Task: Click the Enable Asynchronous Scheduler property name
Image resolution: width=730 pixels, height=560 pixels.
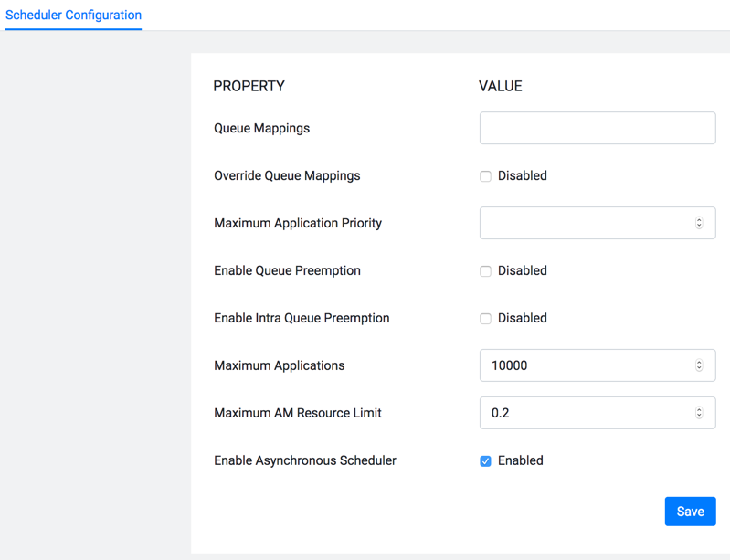Action: pos(304,461)
